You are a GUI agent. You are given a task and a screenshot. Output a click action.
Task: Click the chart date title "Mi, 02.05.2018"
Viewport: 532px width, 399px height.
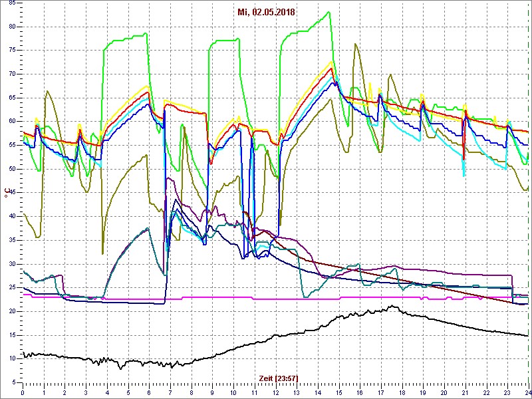tap(266, 13)
